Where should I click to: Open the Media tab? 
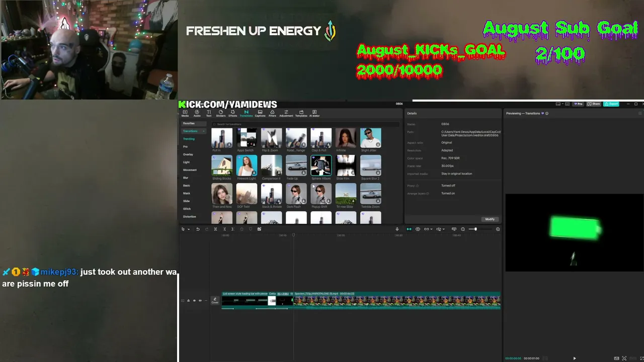[x=185, y=114]
